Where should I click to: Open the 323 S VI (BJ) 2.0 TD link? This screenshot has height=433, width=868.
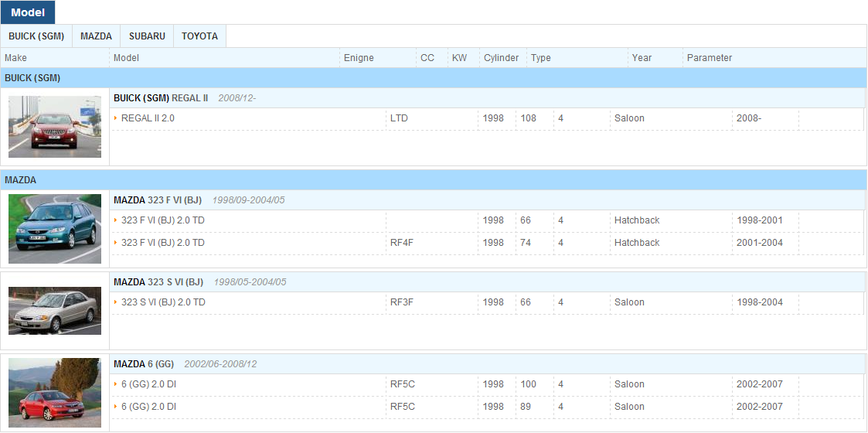pyautogui.click(x=163, y=302)
